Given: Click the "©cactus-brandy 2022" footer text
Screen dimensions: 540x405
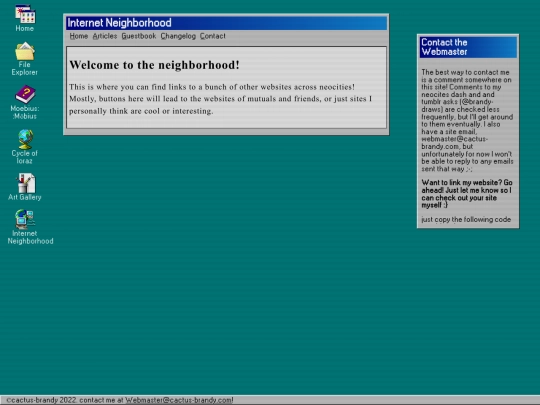Looking at the screenshot, I should (x=41, y=400).
